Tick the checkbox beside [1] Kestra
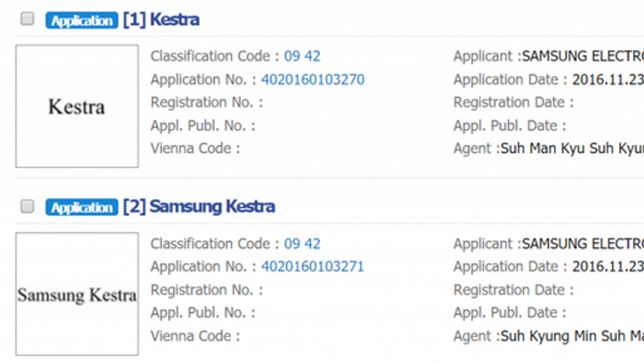The height and width of the screenshot is (362, 644). 27,19
